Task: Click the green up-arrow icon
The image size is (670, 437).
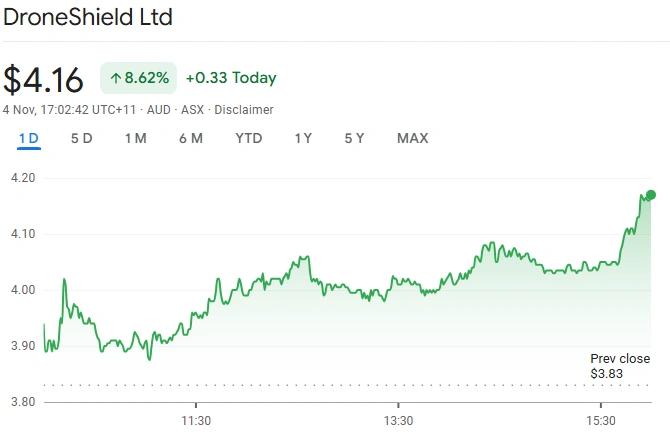Action: click(x=115, y=78)
